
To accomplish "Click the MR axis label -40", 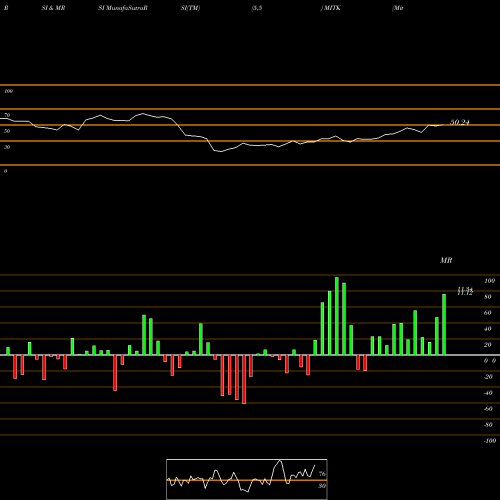I will [488, 393].
